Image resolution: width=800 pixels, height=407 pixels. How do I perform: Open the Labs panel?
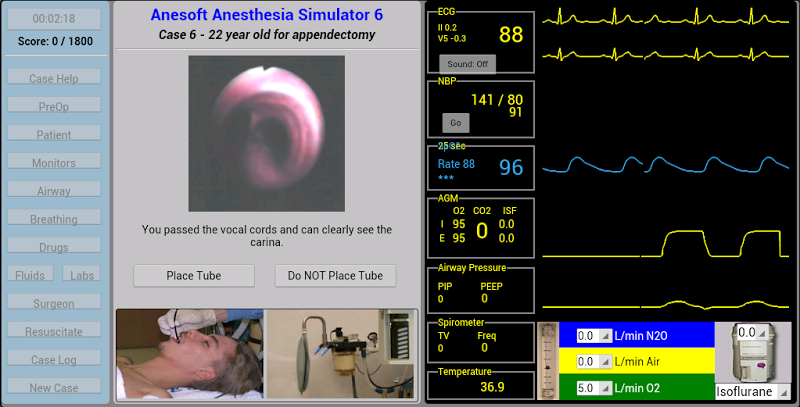pos(82,275)
